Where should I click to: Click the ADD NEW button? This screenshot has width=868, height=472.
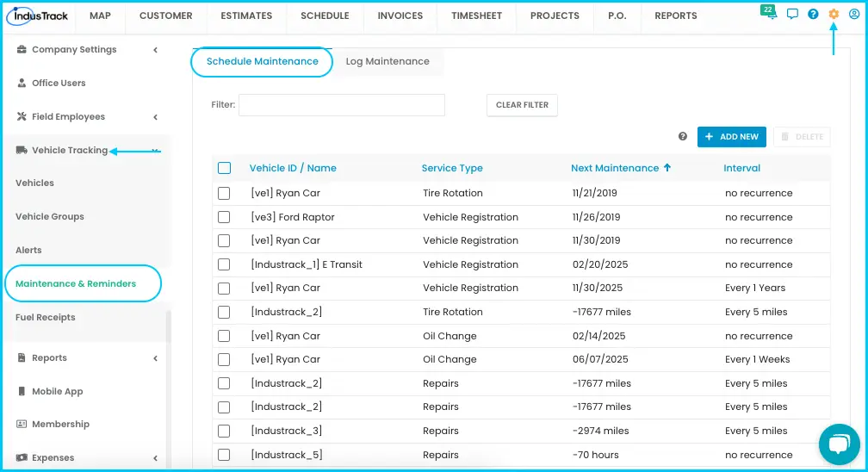pos(732,137)
